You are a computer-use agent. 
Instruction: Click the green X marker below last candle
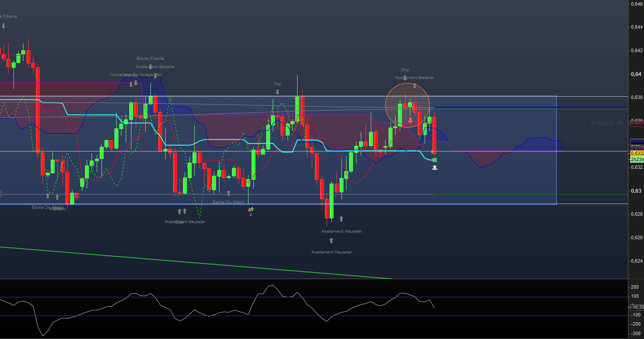[x=435, y=160]
